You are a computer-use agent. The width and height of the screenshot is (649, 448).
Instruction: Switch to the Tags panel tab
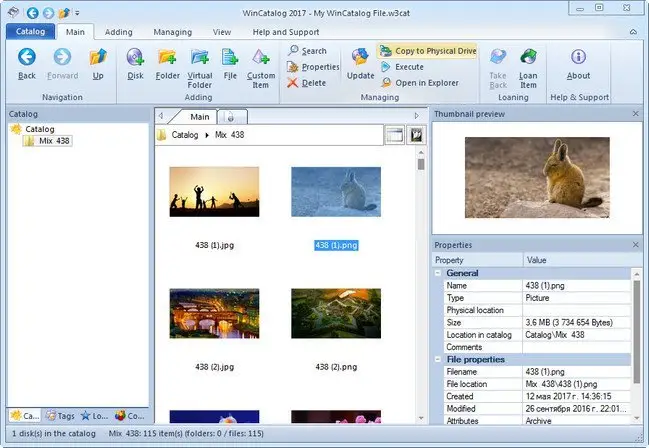pyautogui.click(x=59, y=415)
